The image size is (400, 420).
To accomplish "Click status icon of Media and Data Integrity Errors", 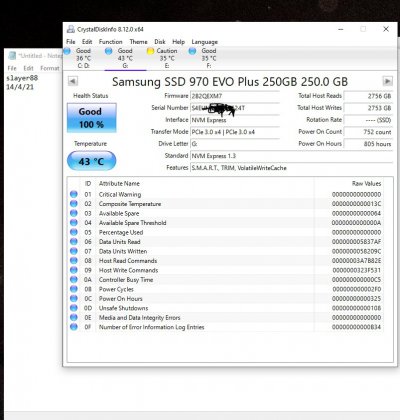I will (74, 318).
